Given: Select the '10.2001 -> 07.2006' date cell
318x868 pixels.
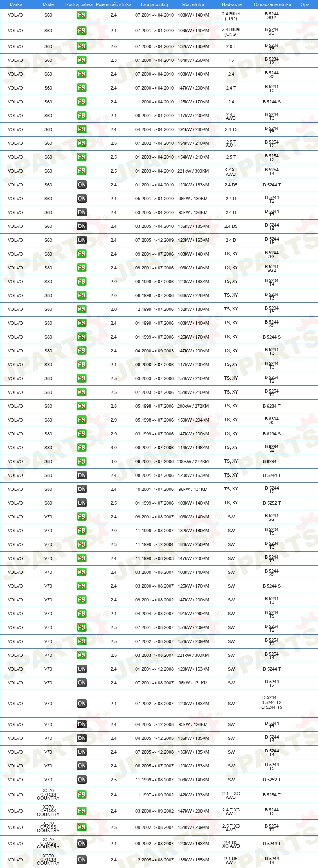Looking at the screenshot, I should click(155, 489).
